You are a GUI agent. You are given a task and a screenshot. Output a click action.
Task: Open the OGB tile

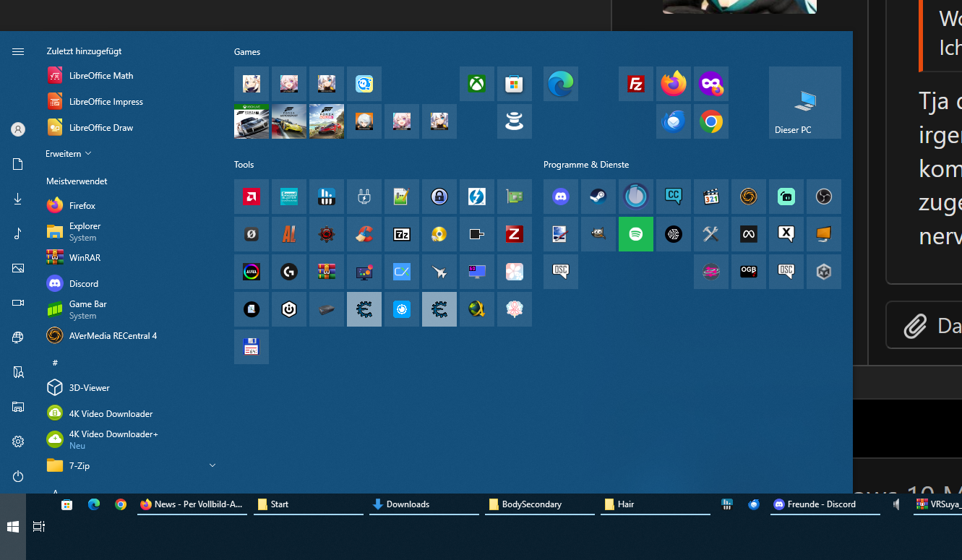tap(749, 272)
